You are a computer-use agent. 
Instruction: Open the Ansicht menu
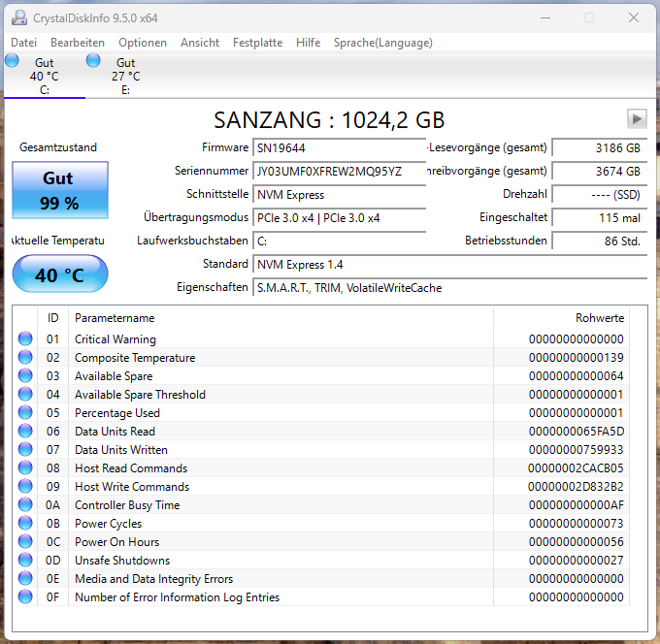point(200,43)
